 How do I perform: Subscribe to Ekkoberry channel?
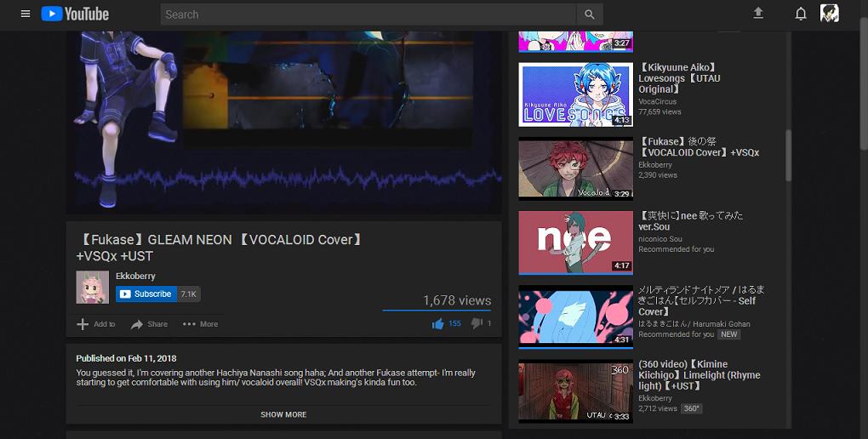pyautogui.click(x=146, y=294)
